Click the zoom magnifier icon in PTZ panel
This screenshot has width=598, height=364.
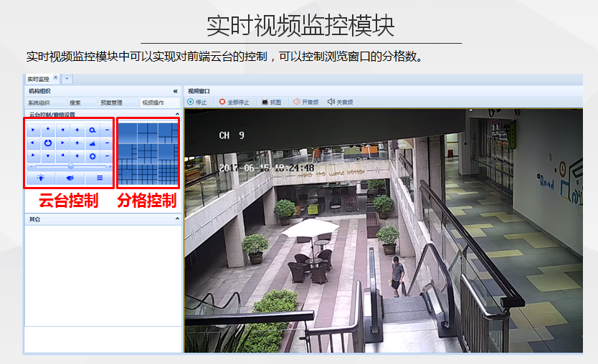coord(92,130)
